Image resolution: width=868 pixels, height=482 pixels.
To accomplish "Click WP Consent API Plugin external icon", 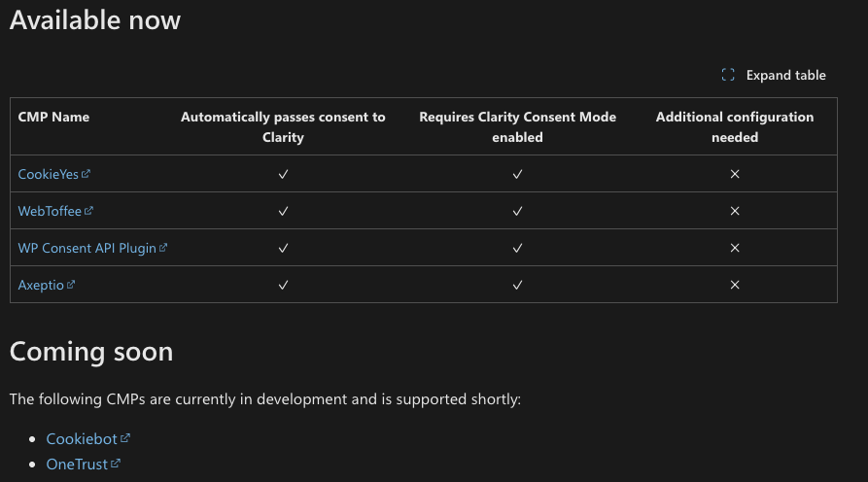I will pyautogui.click(x=163, y=248).
